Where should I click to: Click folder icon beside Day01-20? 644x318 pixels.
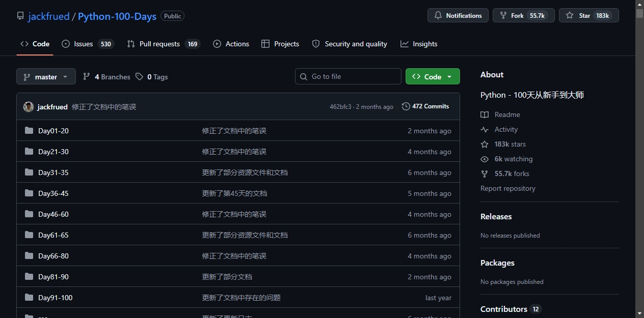29,131
